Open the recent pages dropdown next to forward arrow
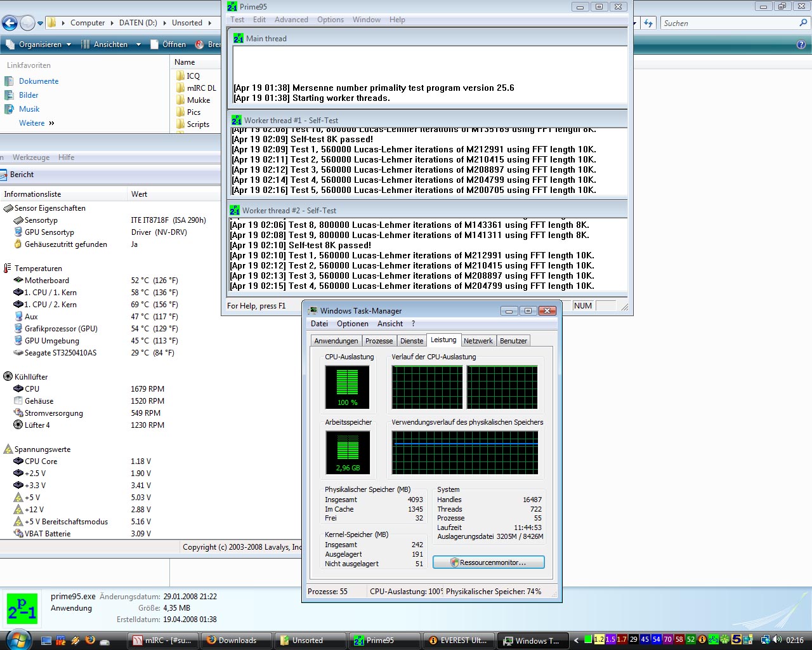Viewport: 812px width, 650px height. (x=41, y=23)
